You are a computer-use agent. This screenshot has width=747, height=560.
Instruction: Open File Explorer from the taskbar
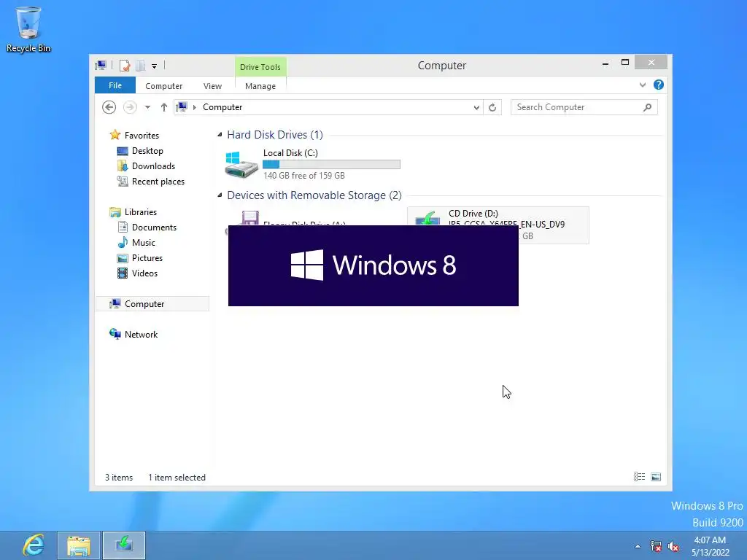79,545
